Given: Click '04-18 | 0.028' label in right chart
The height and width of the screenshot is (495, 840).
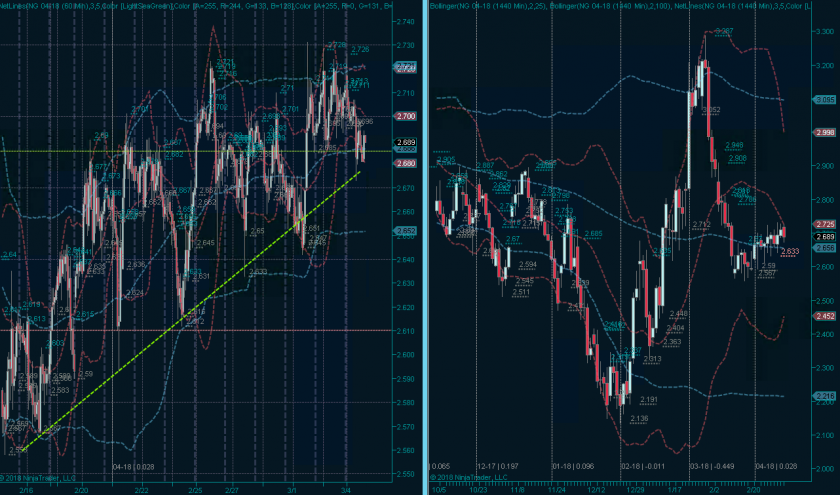Looking at the screenshot, I should point(776,467).
